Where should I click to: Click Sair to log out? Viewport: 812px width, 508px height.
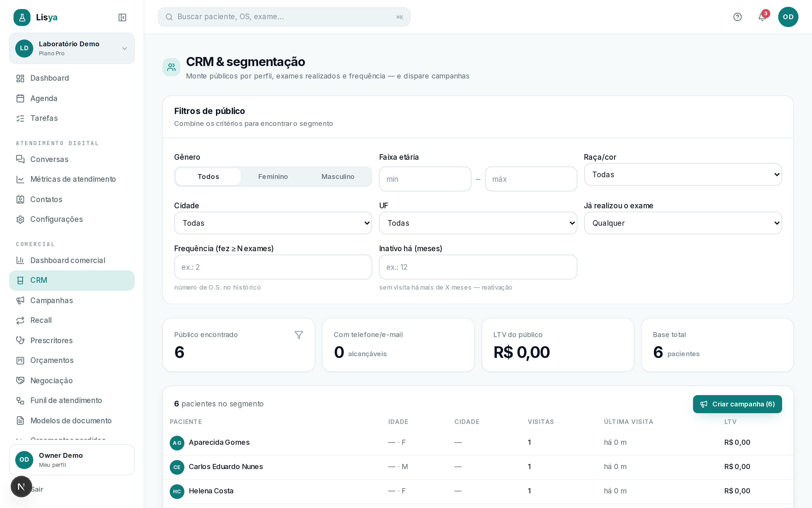(37, 489)
